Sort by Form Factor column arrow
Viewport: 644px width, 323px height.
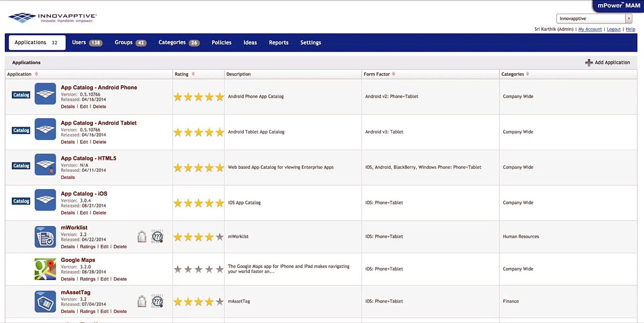pos(393,74)
